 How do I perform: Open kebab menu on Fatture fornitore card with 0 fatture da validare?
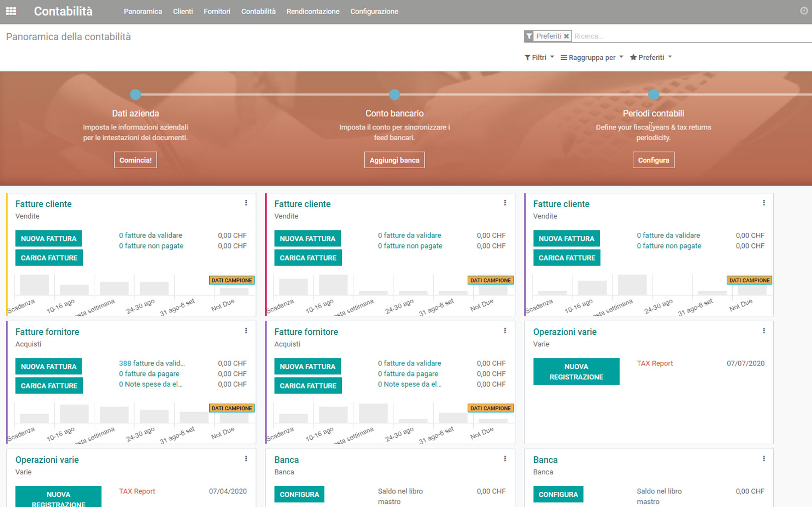(505, 331)
